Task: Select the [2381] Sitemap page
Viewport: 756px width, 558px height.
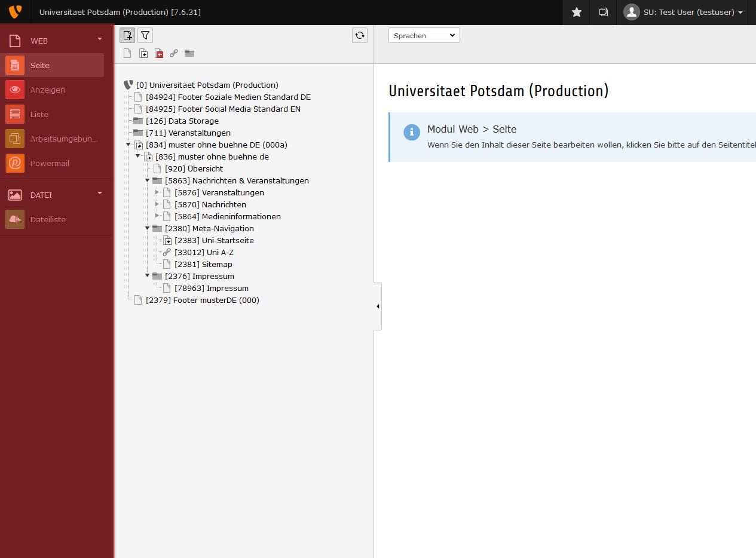Action: [203, 264]
